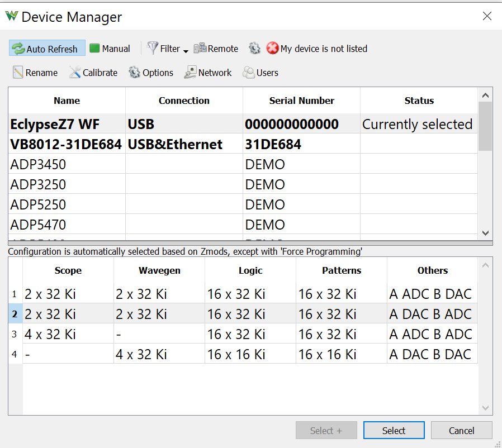Viewport: 502px width, 448px height.
Task: Click the Status column header
Action: point(419,101)
